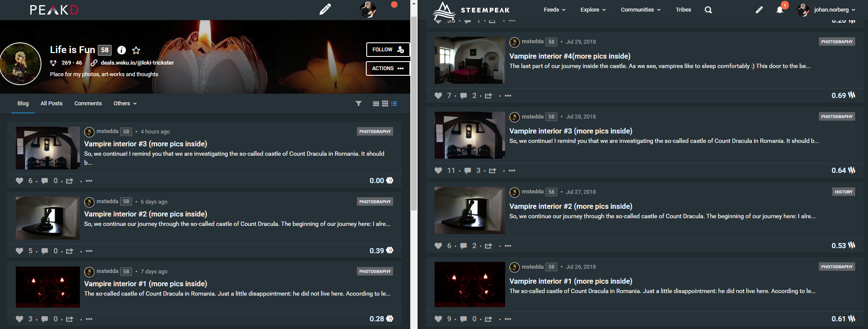Like SteemPeak post Vampire interior #4 heart

tap(438, 96)
